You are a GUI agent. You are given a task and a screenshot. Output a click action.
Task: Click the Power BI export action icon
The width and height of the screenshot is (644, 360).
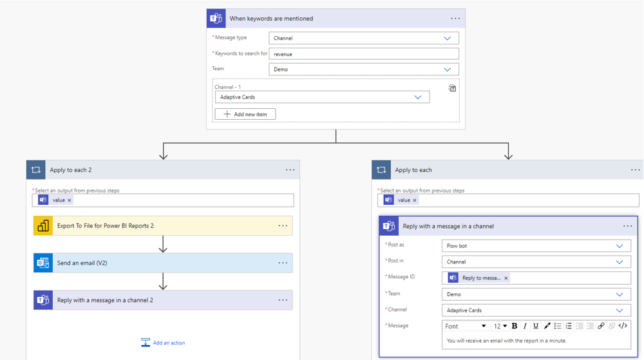point(43,226)
